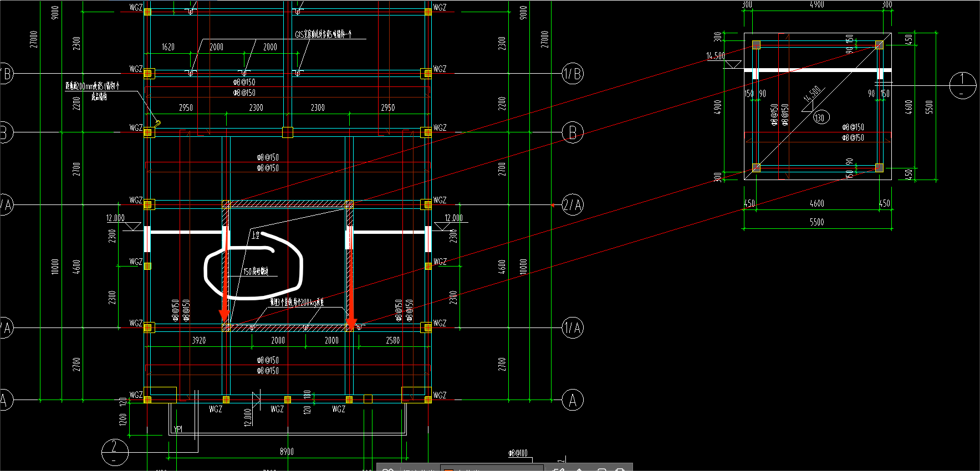Select the YP1 canopy label
This screenshot has width=980, height=471.
(x=177, y=429)
